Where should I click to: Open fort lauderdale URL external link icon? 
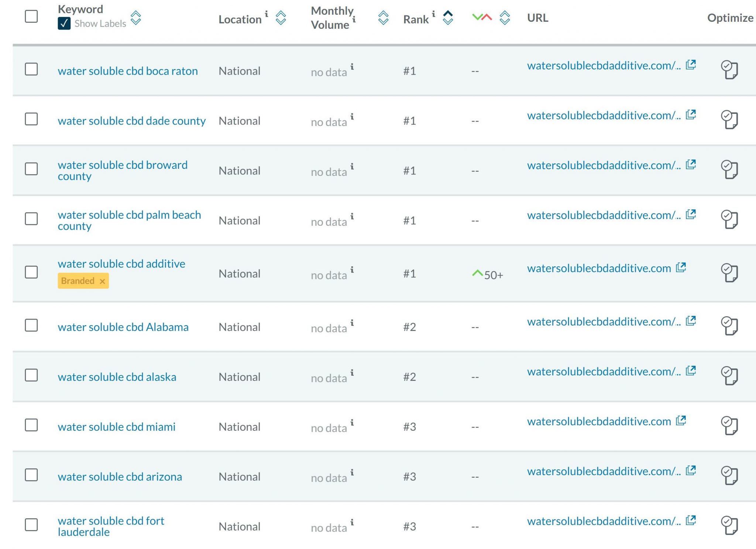pyautogui.click(x=691, y=521)
